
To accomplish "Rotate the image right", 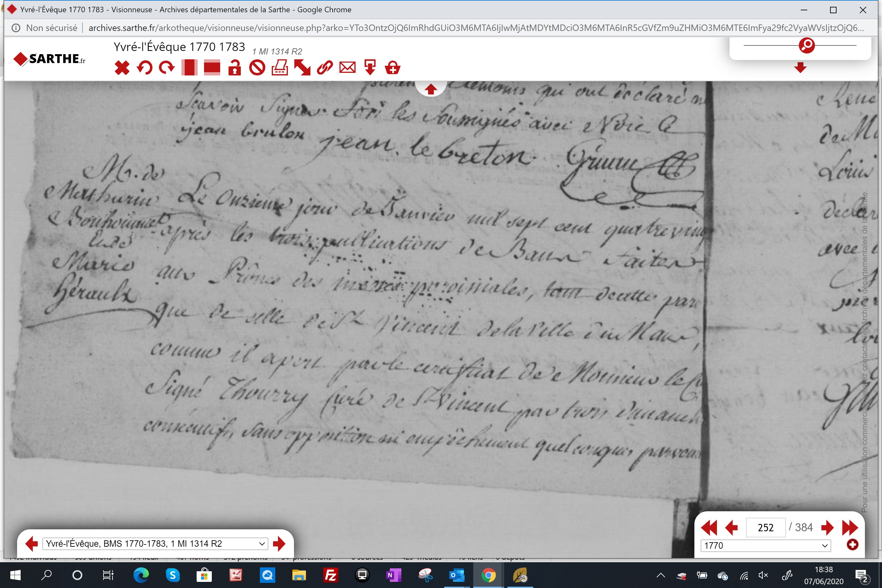I will pos(167,68).
